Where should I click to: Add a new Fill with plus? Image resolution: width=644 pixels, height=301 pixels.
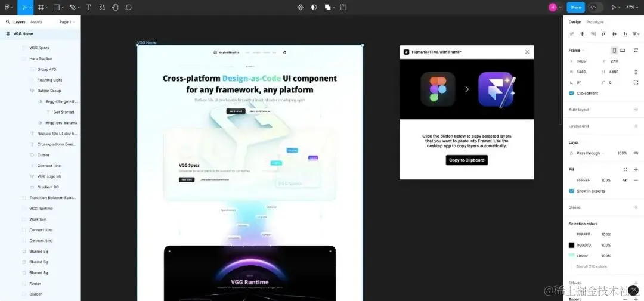tap(636, 170)
